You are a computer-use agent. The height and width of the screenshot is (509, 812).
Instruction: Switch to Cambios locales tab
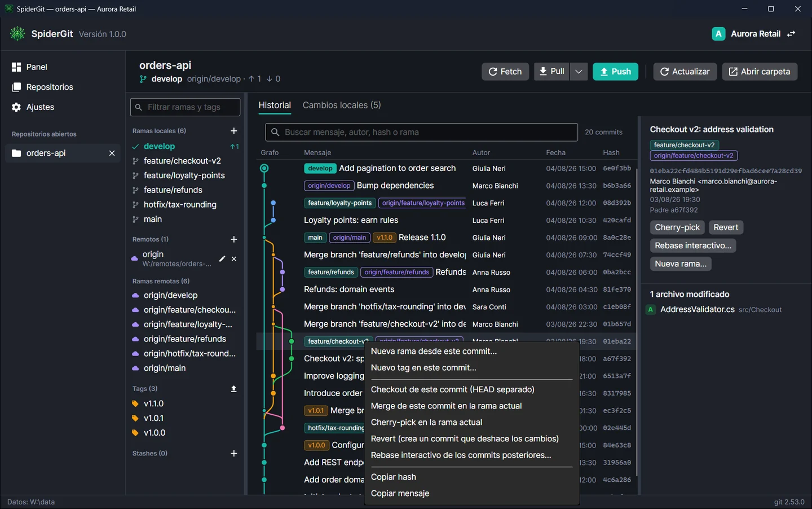tap(342, 105)
